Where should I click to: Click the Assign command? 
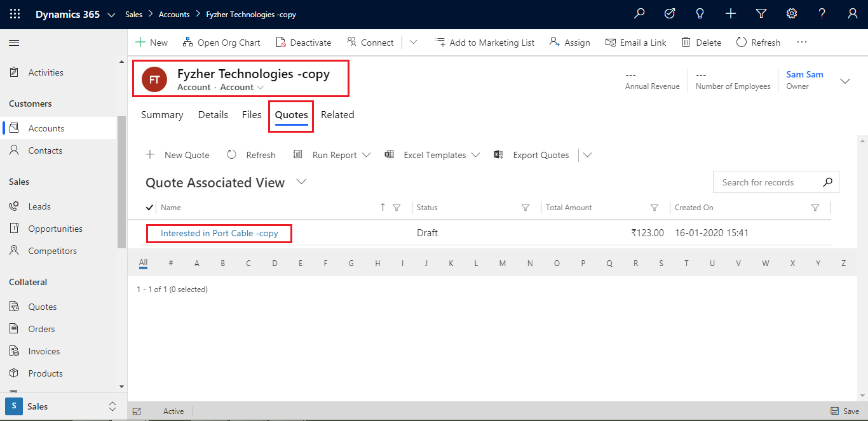(x=569, y=43)
